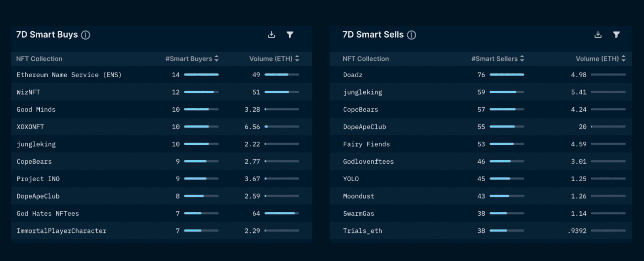Open CopeBears in Smart Sells table
The height and width of the screenshot is (261, 644).
pos(360,109)
